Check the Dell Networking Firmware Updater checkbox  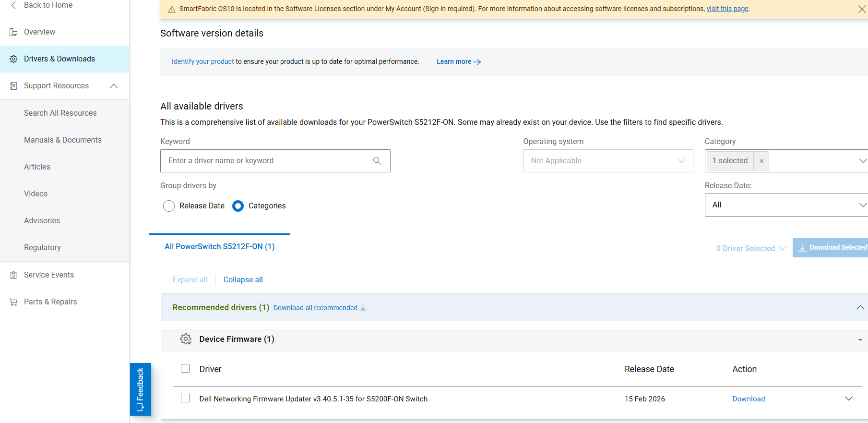pyautogui.click(x=185, y=398)
